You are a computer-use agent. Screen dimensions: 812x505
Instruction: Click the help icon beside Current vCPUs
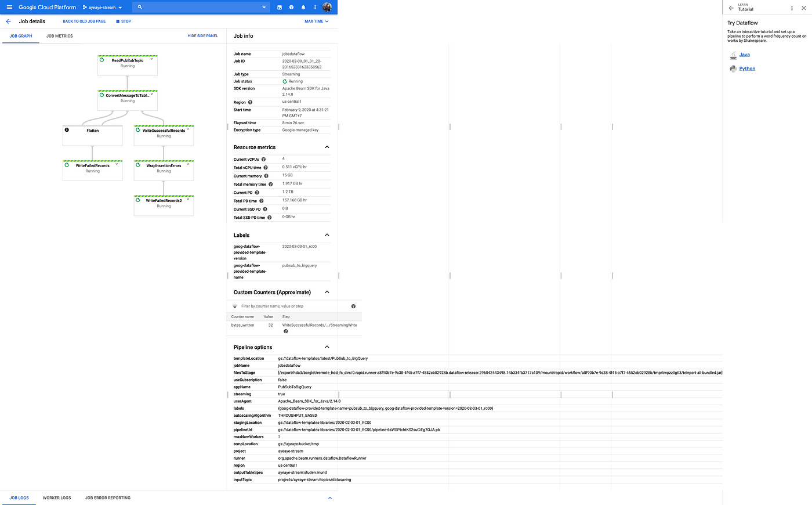tap(263, 159)
